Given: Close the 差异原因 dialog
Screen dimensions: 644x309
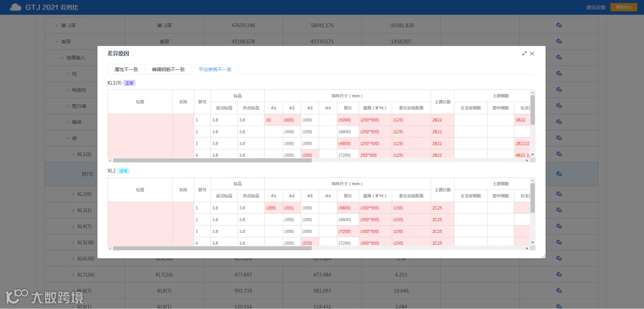Looking at the screenshot, I should (532, 53).
